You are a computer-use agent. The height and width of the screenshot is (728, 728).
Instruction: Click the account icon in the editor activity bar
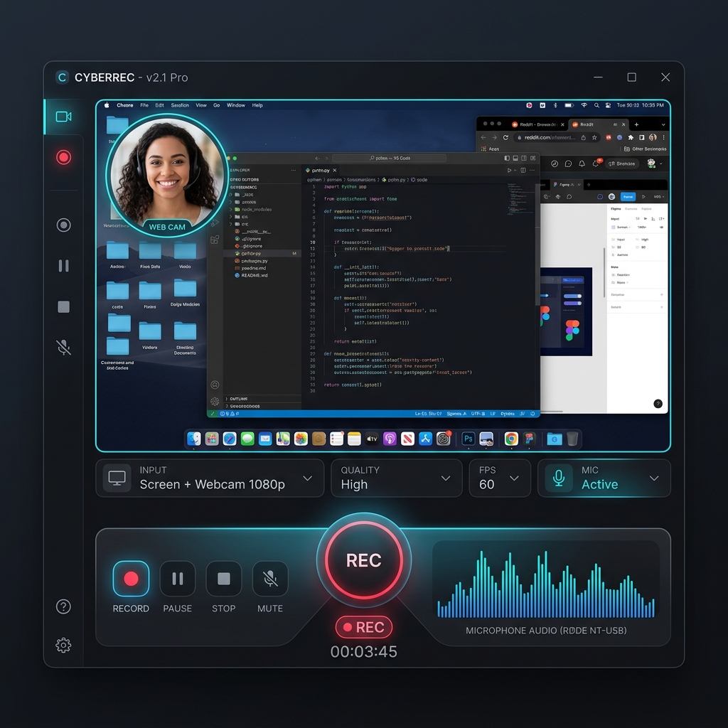pyautogui.click(x=215, y=385)
